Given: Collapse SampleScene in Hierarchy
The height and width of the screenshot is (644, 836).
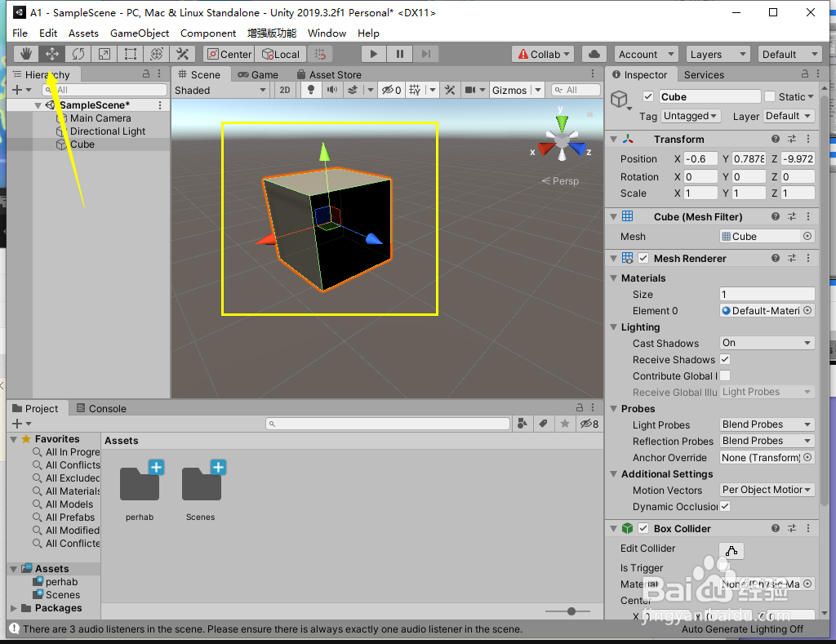Looking at the screenshot, I should point(38,105).
